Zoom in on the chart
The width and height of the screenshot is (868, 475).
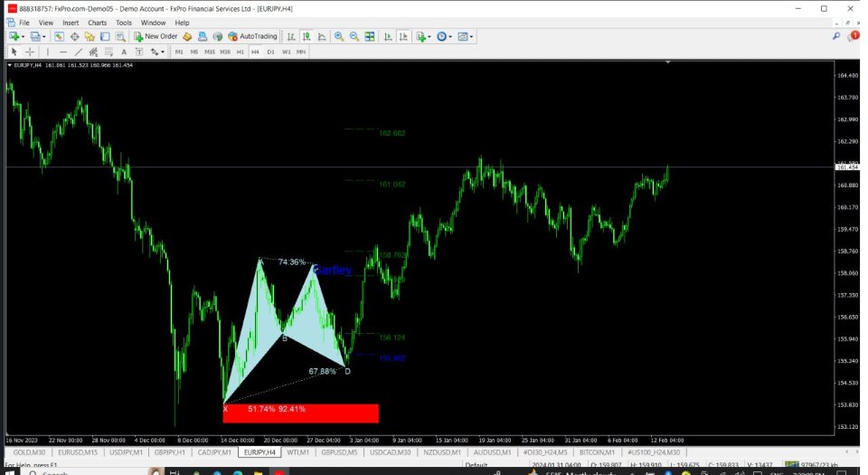(x=339, y=36)
